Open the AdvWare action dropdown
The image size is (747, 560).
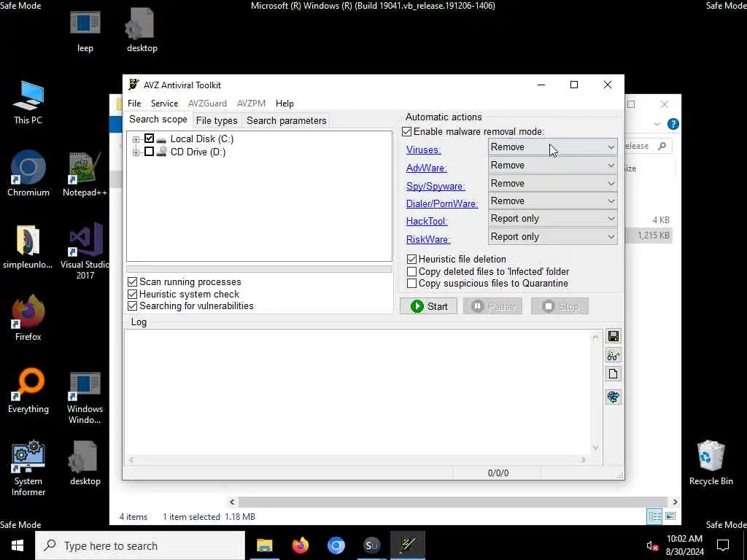pyautogui.click(x=553, y=166)
